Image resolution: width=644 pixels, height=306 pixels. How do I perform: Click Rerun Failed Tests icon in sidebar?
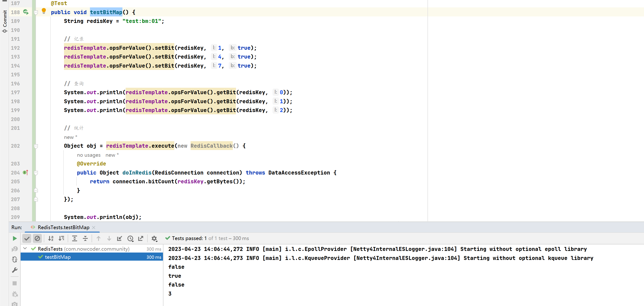tap(15, 249)
